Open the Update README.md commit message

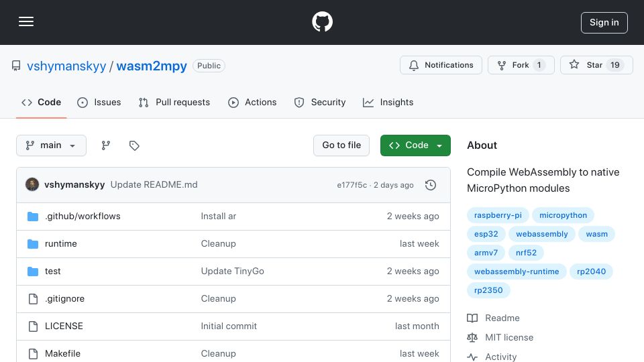click(154, 185)
